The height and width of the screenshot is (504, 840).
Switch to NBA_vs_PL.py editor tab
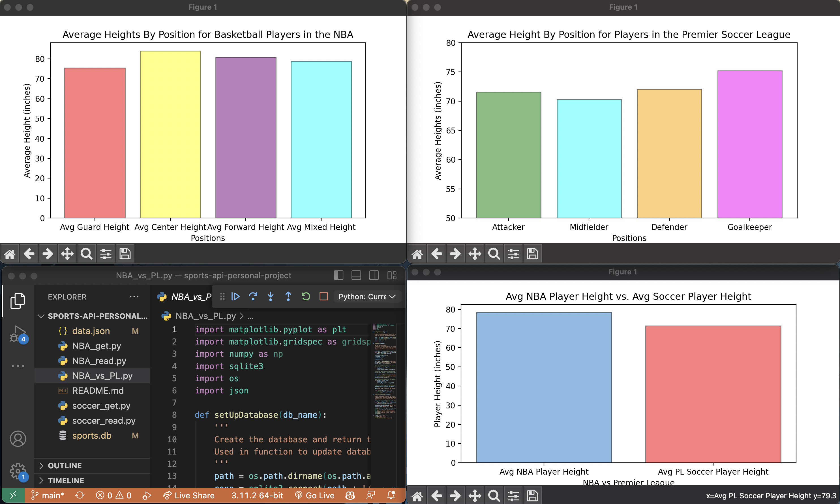tap(184, 296)
